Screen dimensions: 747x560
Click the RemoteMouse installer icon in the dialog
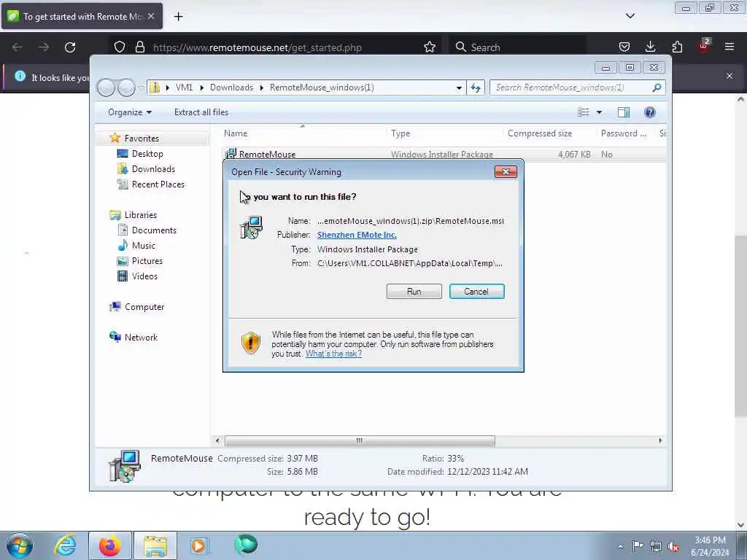click(251, 227)
